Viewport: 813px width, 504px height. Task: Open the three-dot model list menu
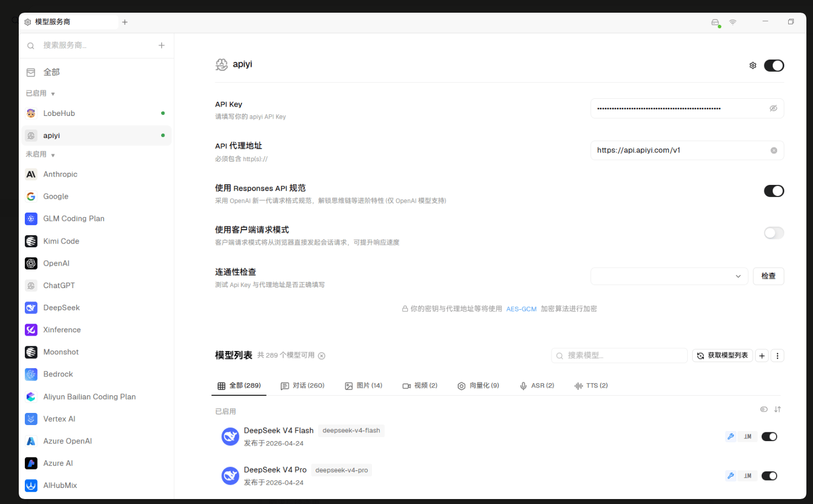tap(777, 356)
